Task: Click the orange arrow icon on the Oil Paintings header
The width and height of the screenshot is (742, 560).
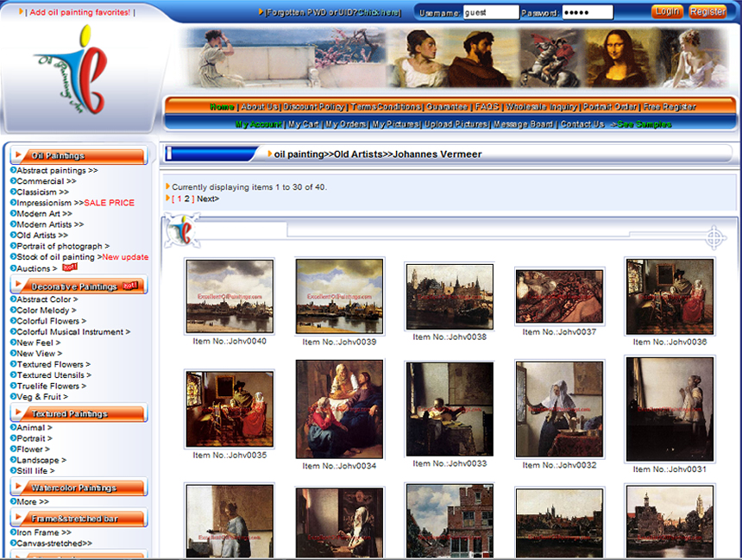Action: pyautogui.click(x=18, y=156)
